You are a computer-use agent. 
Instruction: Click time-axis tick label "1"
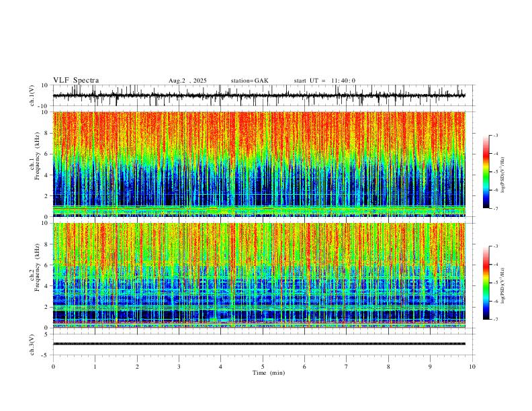click(95, 367)
